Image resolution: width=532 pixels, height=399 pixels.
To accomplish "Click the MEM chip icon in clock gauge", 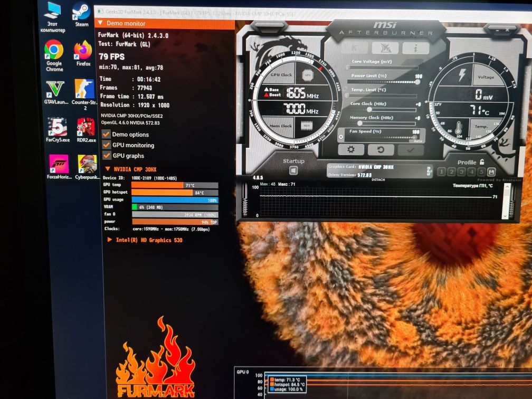I will [x=306, y=126].
